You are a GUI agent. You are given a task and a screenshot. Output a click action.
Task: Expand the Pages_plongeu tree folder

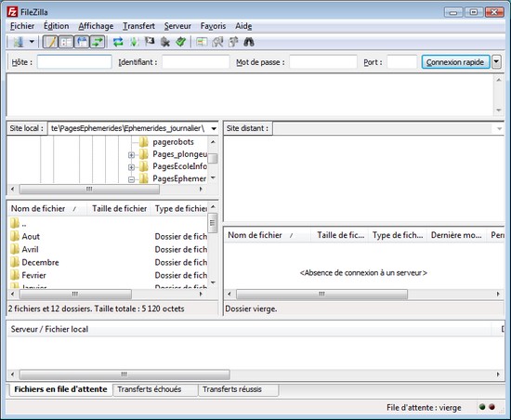131,155
